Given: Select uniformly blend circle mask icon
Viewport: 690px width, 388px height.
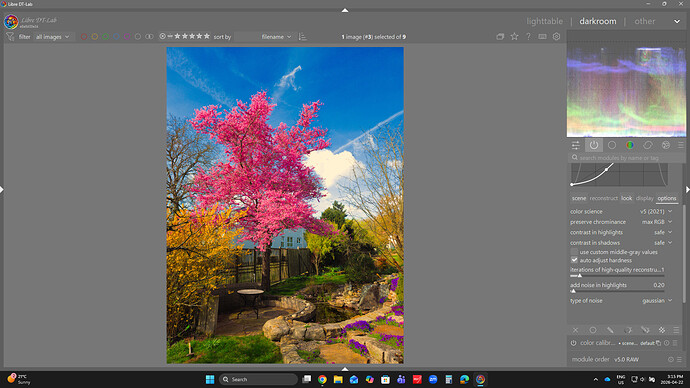Looking at the screenshot, I should [593, 330].
